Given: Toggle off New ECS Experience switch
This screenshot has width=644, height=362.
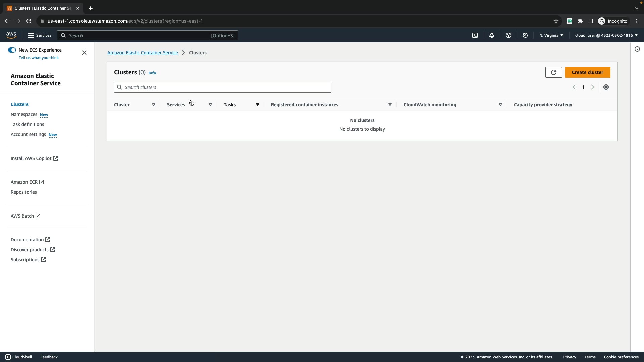Looking at the screenshot, I should 12,50.
